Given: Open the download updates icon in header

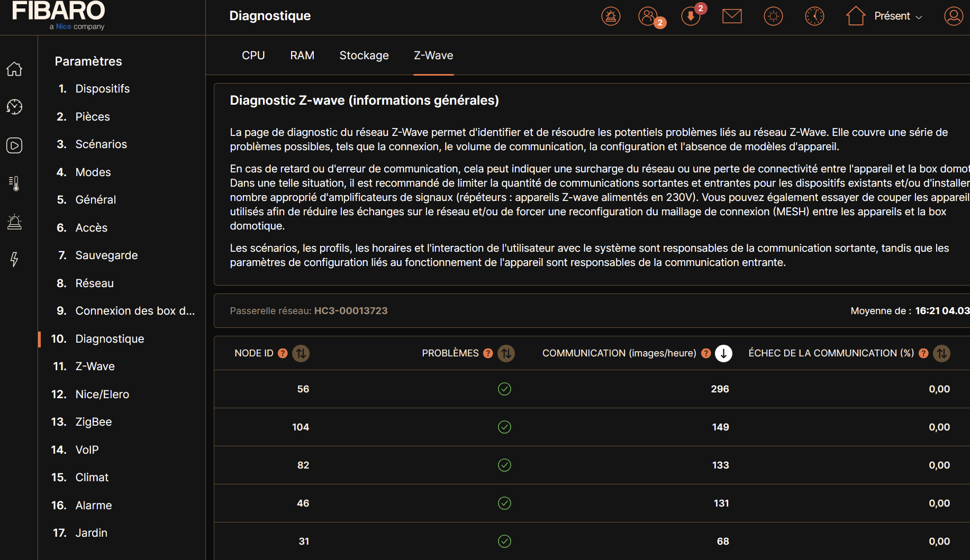Looking at the screenshot, I should point(691,16).
